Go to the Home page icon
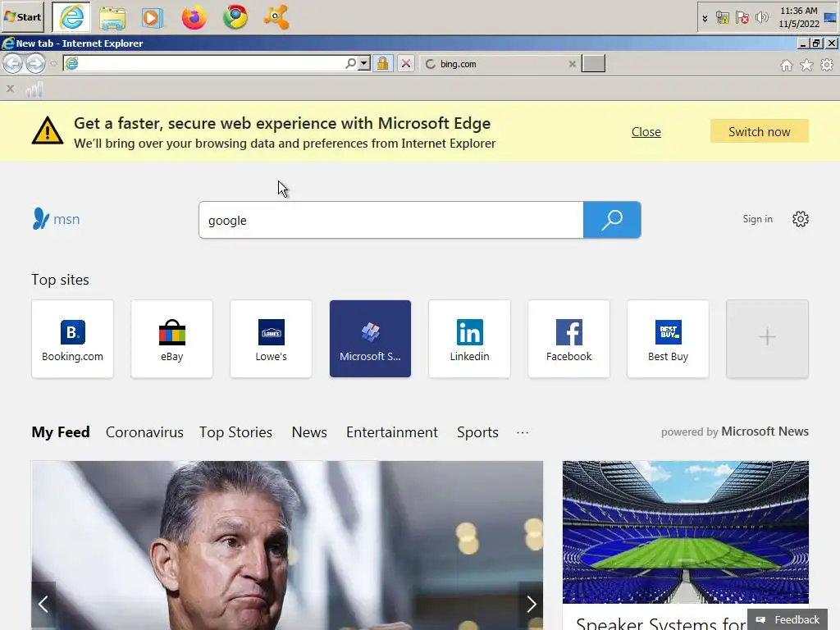 pos(787,65)
